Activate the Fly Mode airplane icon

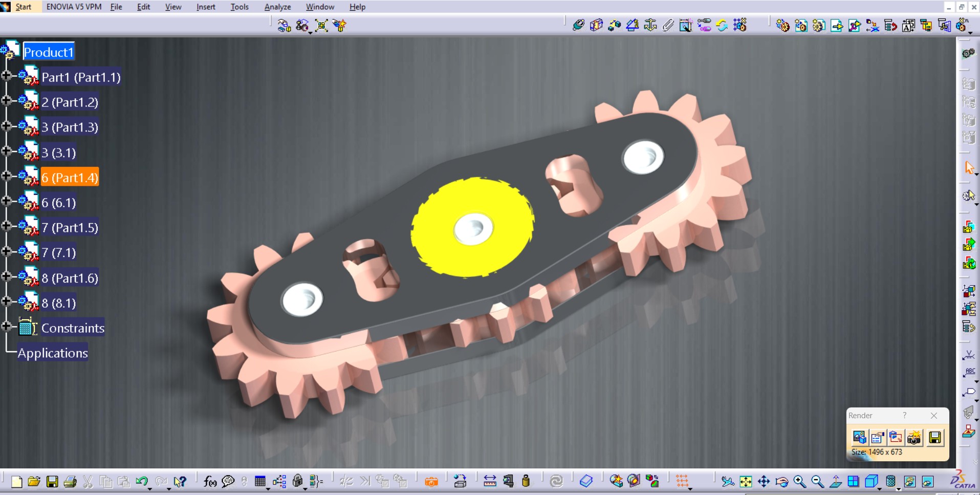[728, 482]
